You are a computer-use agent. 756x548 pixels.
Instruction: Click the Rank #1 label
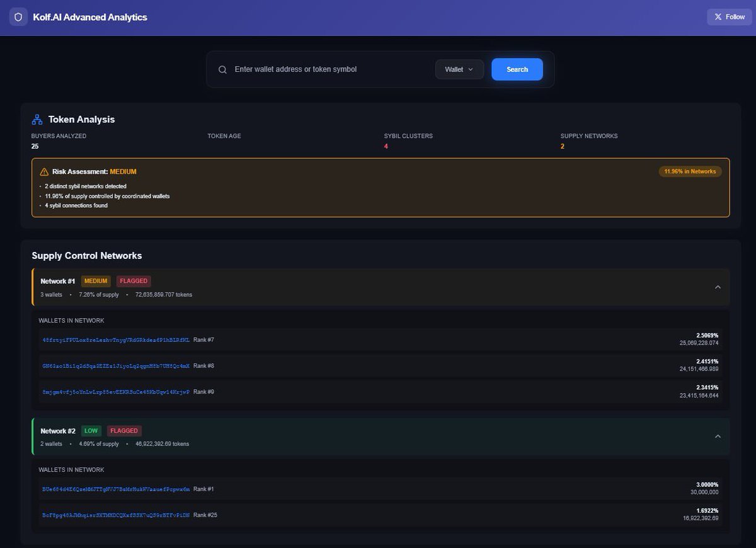(x=203, y=489)
